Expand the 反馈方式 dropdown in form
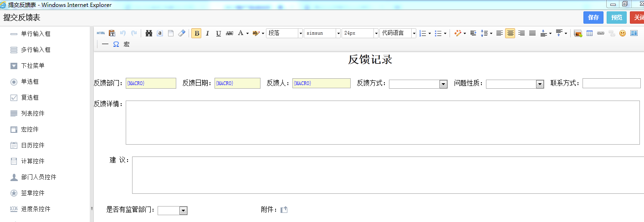Viewport: 644px width, 222px height. (443, 84)
